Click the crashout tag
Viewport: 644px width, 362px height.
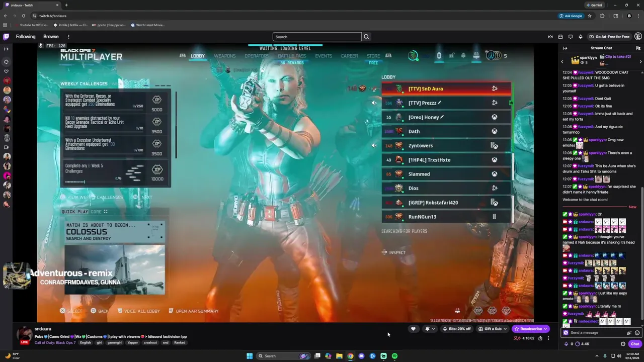(x=150, y=343)
